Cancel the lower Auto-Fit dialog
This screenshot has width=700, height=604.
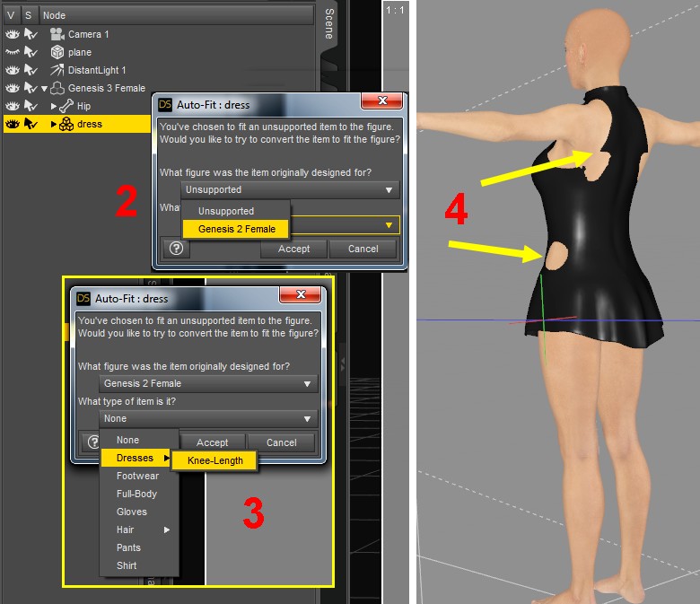point(281,442)
